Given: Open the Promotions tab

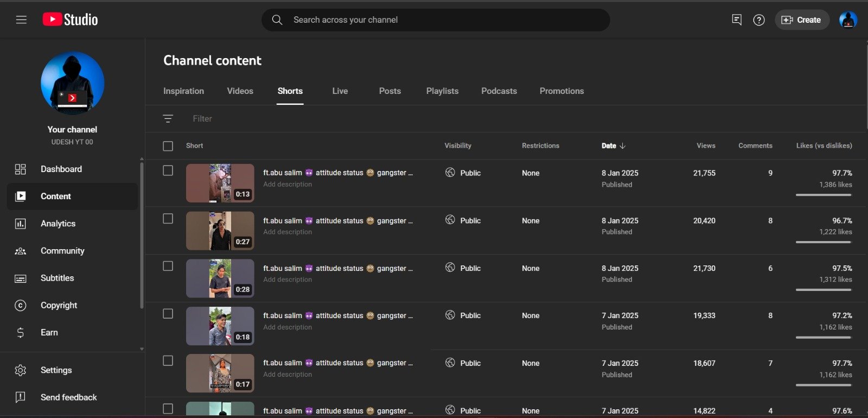Looking at the screenshot, I should [562, 91].
